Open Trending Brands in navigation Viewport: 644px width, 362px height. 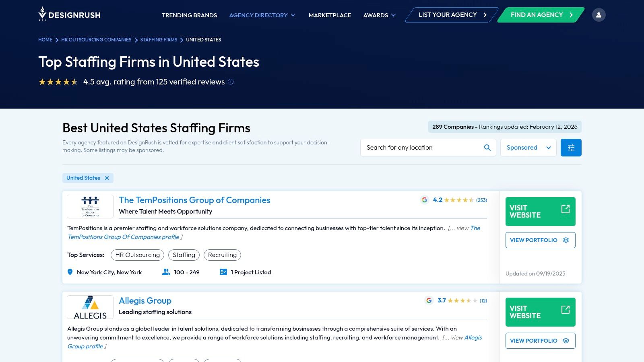click(x=189, y=15)
